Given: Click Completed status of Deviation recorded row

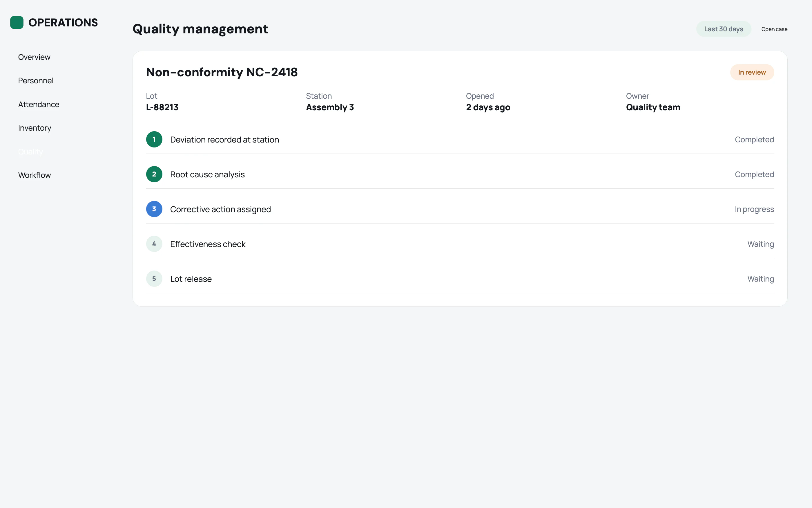Looking at the screenshot, I should (754, 139).
